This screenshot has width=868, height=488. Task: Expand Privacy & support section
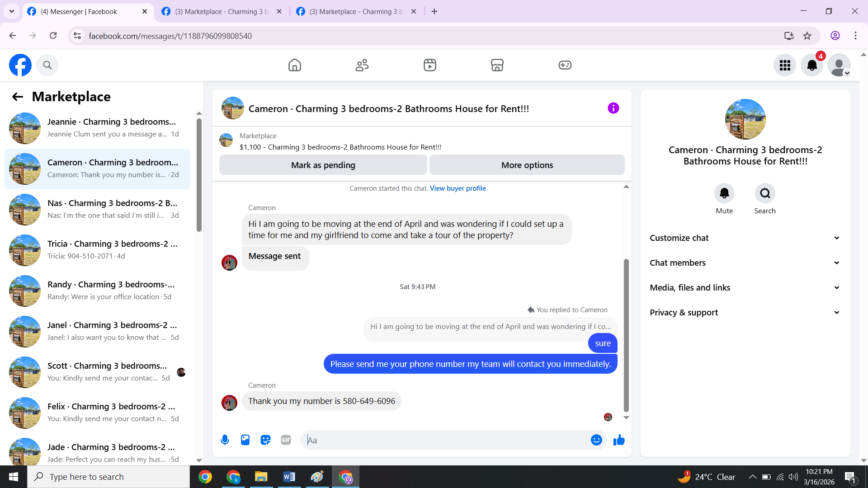[x=745, y=312]
